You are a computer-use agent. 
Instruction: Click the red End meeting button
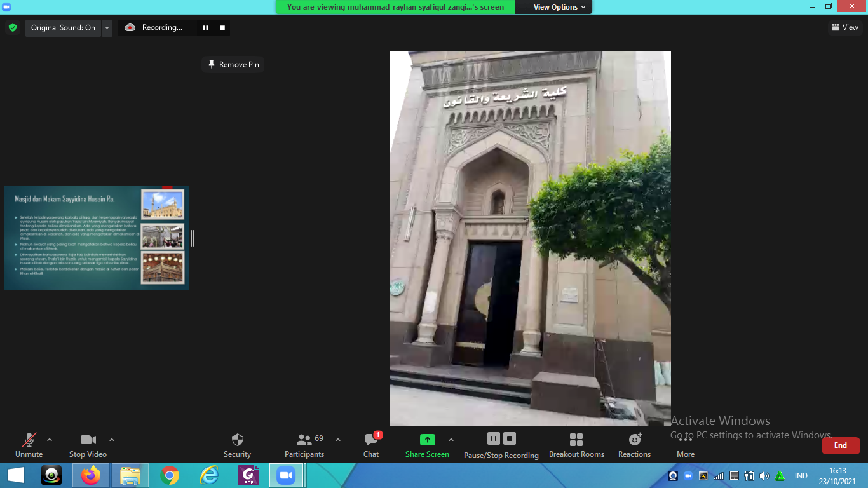tap(840, 445)
